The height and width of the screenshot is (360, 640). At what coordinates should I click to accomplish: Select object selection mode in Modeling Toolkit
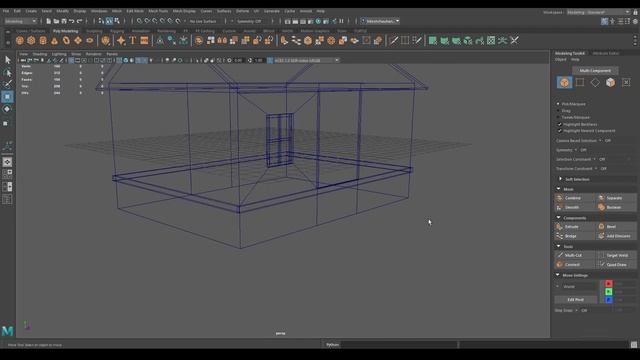(564, 82)
